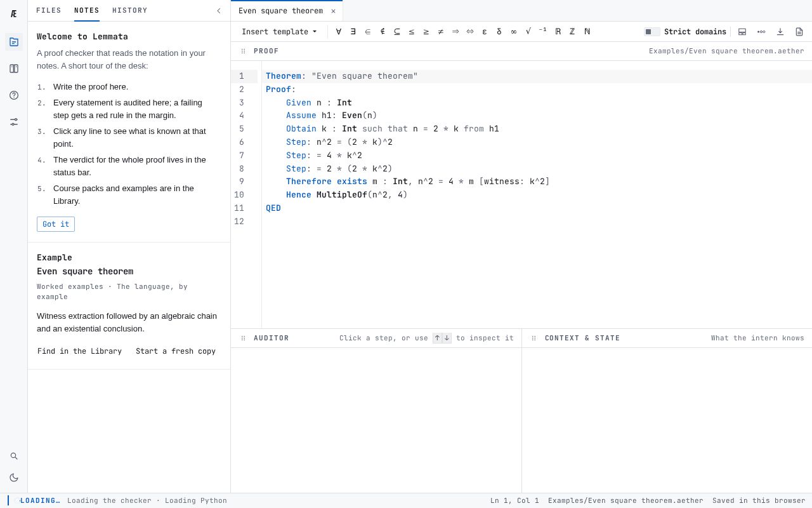Screen dimensions: 812x508
Task: Insert the element-of ∈ symbol
Action: click(368, 32)
